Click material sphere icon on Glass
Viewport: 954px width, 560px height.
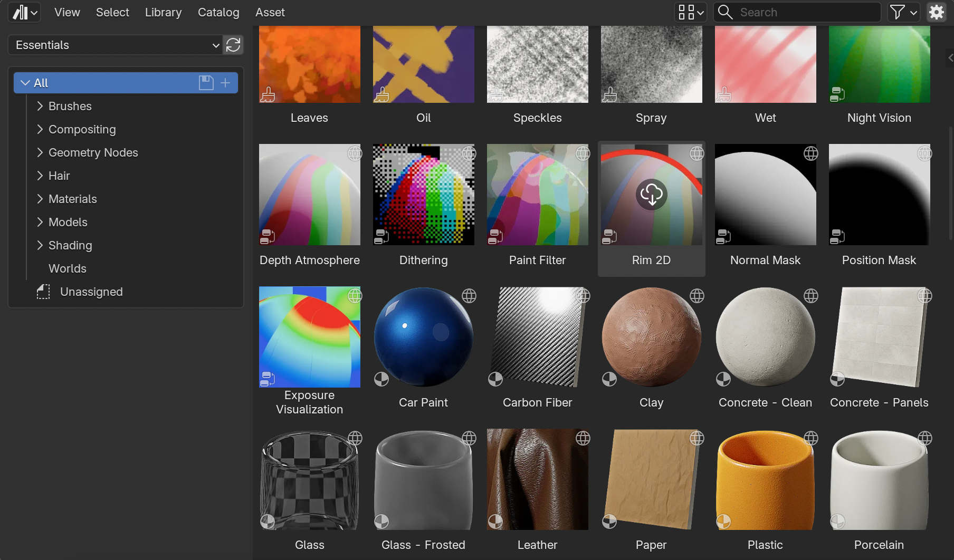point(268,522)
